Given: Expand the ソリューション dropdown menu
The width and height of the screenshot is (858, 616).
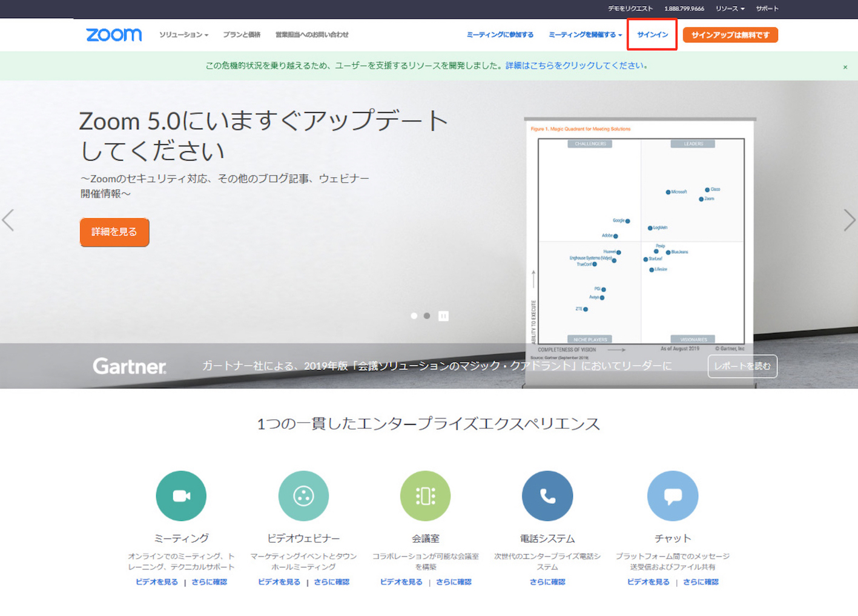Looking at the screenshot, I should [183, 35].
